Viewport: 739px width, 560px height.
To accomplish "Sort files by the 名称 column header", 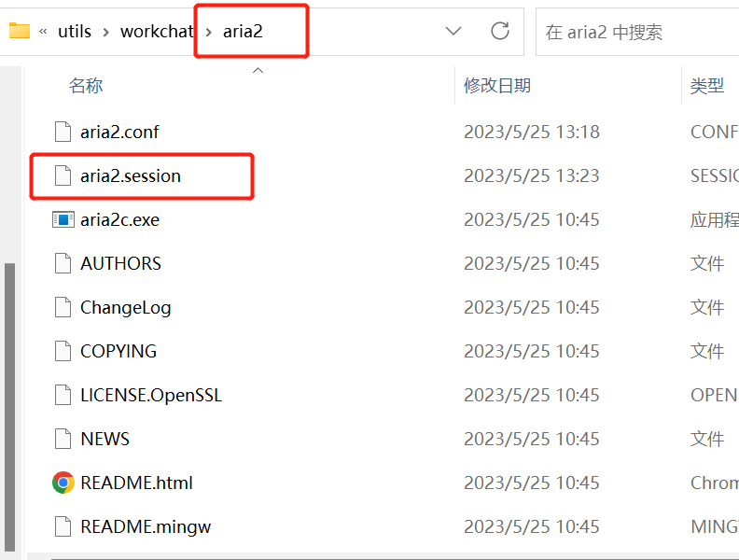I will (86, 85).
